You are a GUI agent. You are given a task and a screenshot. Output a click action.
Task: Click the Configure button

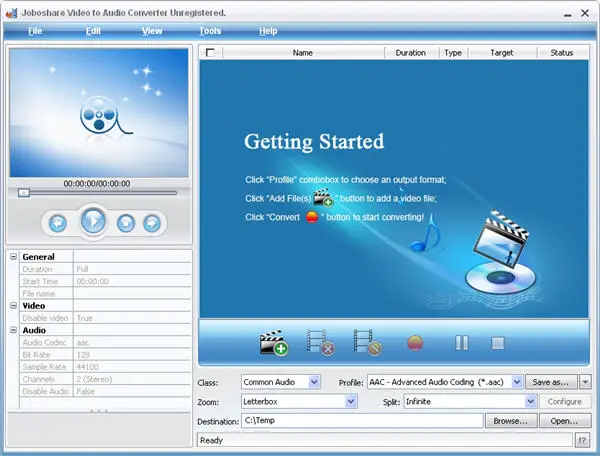tap(565, 402)
